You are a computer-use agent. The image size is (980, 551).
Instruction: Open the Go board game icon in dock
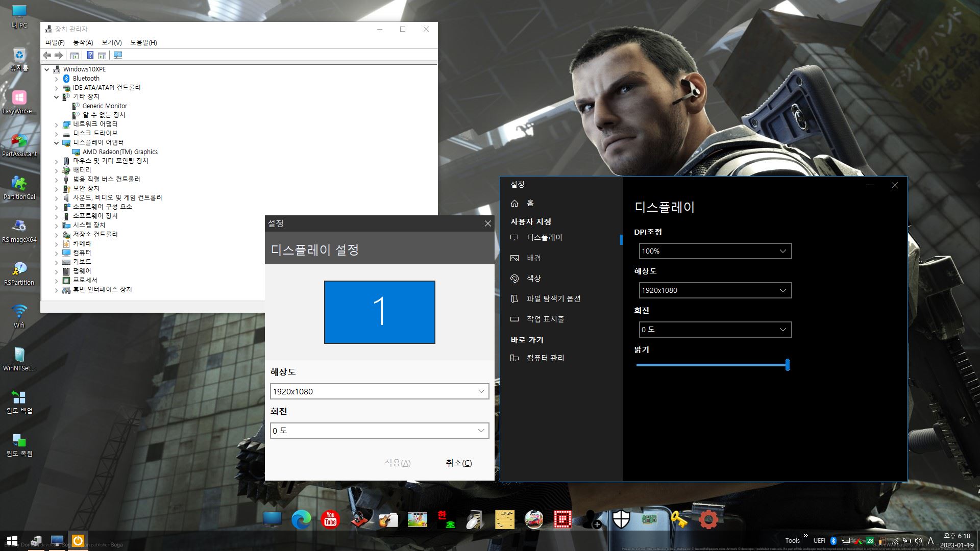tap(505, 519)
